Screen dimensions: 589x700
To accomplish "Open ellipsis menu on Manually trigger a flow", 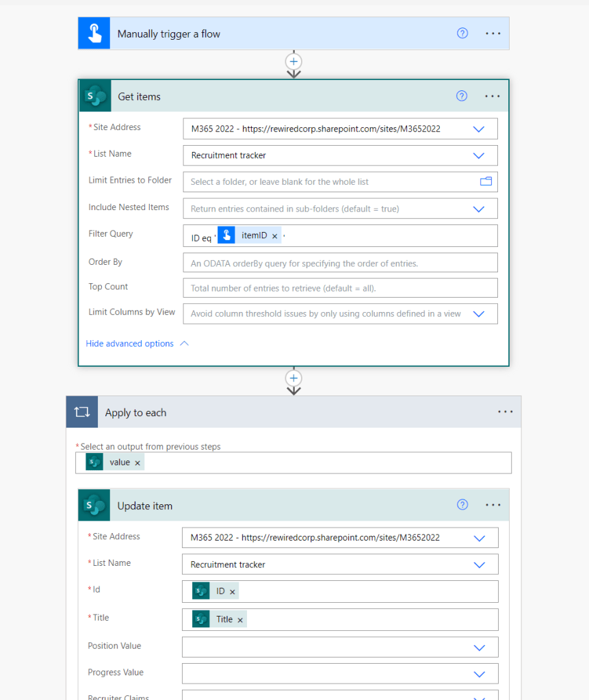I will pos(493,34).
